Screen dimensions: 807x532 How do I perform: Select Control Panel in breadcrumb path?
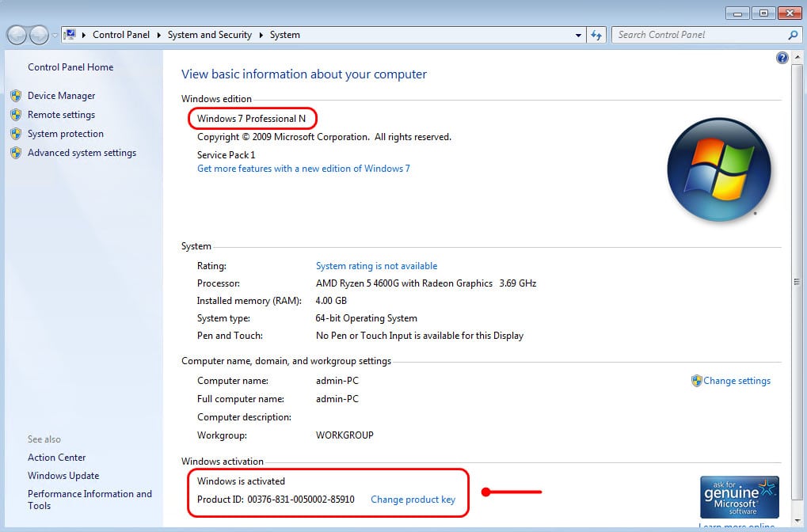pos(121,35)
